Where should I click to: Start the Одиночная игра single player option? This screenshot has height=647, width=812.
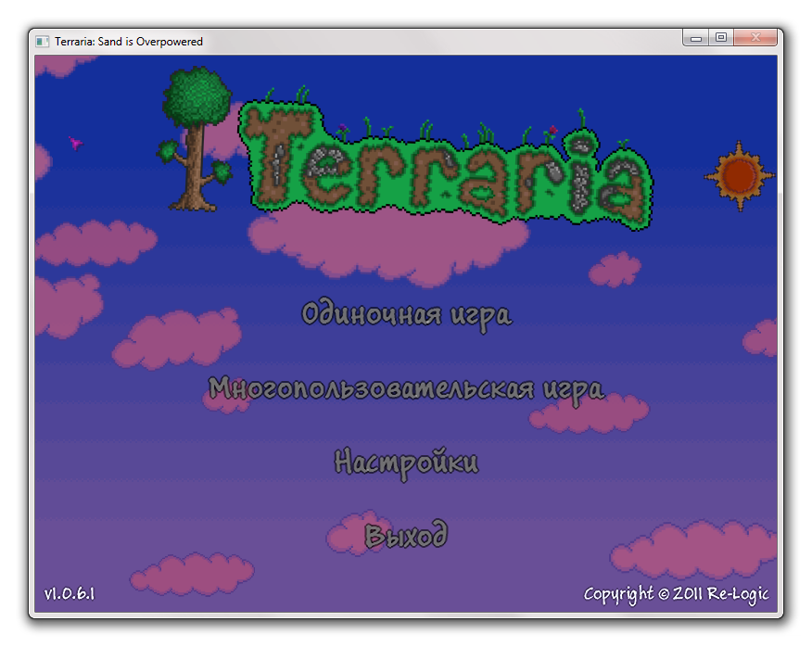(x=407, y=314)
